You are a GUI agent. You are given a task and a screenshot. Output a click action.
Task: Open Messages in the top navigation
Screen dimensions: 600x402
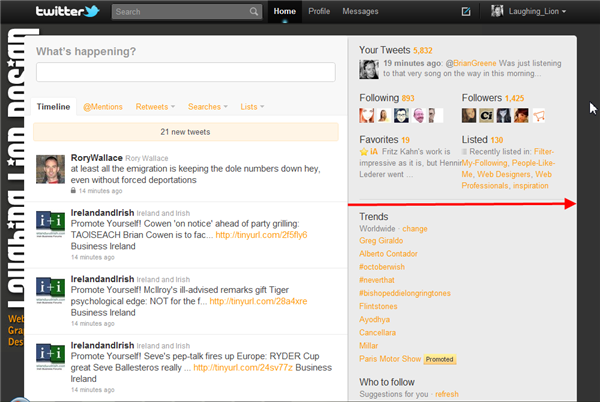(360, 12)
